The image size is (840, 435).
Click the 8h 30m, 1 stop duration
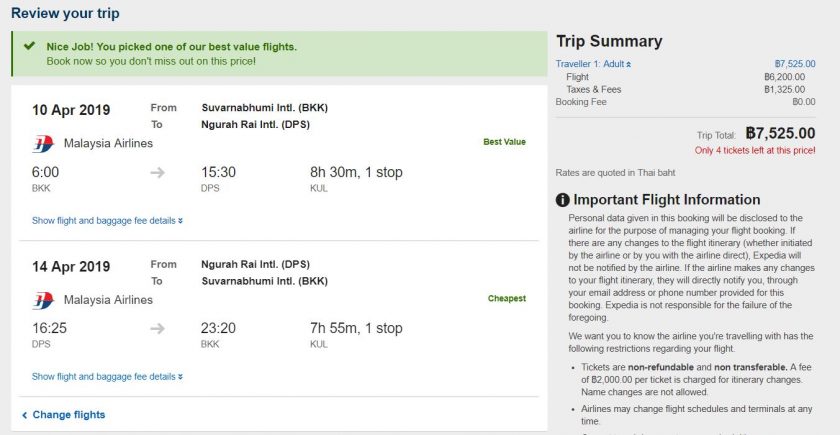(356, 172)
